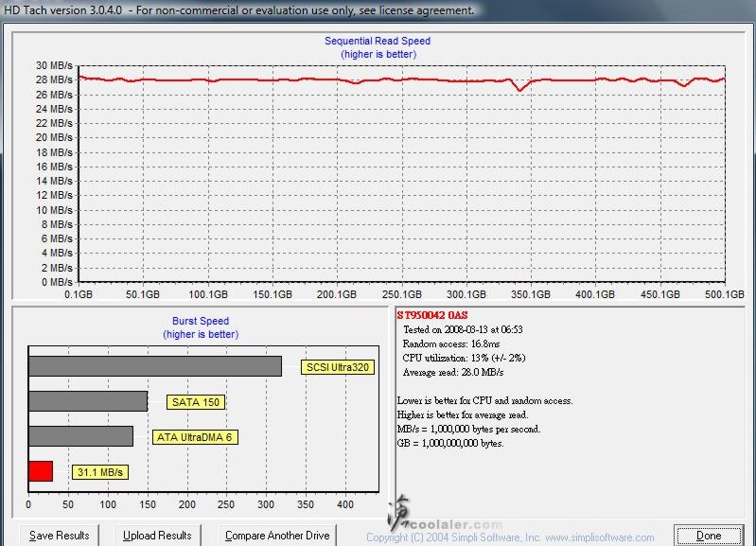Click the gray SCSI Ultra320 bar
Image resolution: width=756 pixels, height=546 pixels.
point(155,366)
